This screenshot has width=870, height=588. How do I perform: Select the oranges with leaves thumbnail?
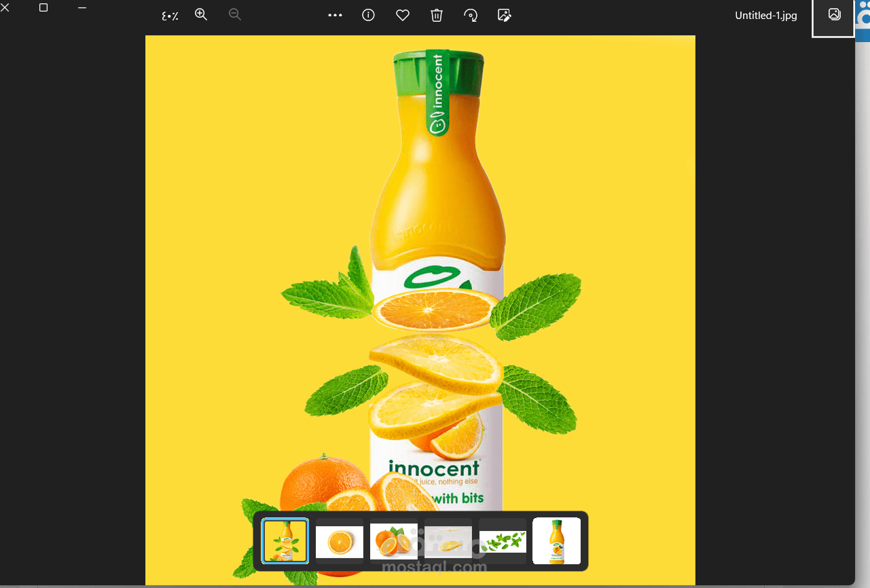click(394, 541)
